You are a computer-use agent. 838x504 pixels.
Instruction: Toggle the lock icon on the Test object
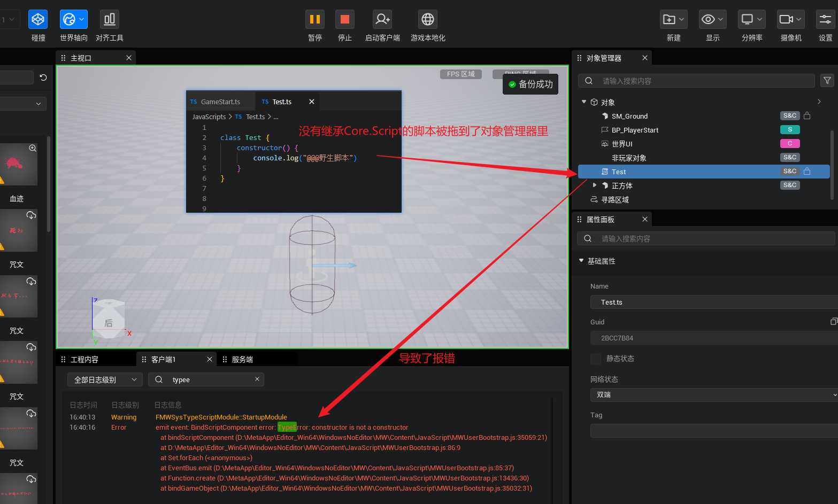click(x=807, y=171)
